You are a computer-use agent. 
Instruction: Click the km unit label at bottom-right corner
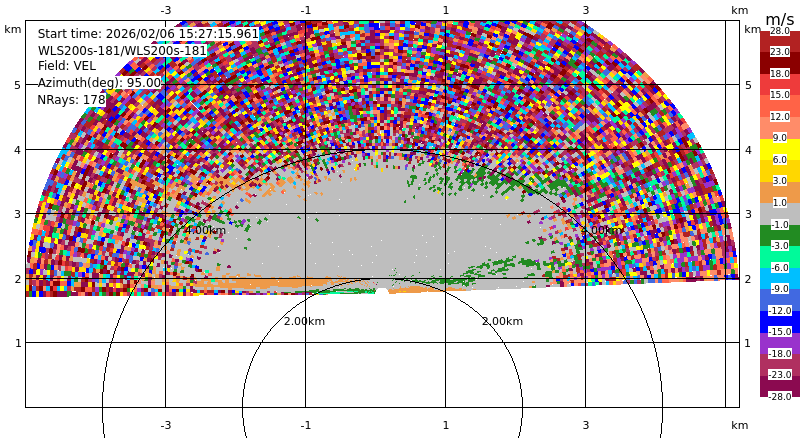coord(739,425)
